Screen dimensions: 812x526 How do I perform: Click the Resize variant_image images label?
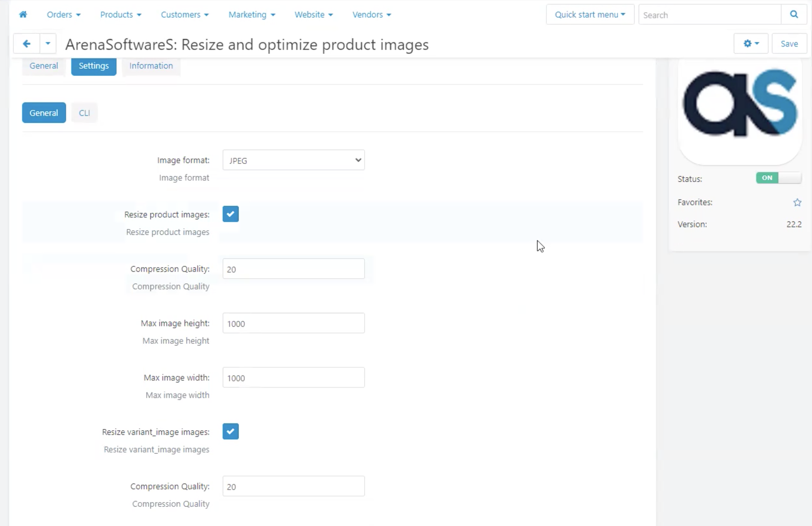pyautogui.click(x=156, y=432)
